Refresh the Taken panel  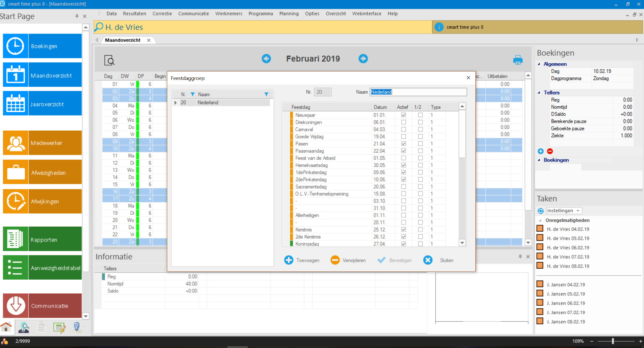click(x=540, y=211)
